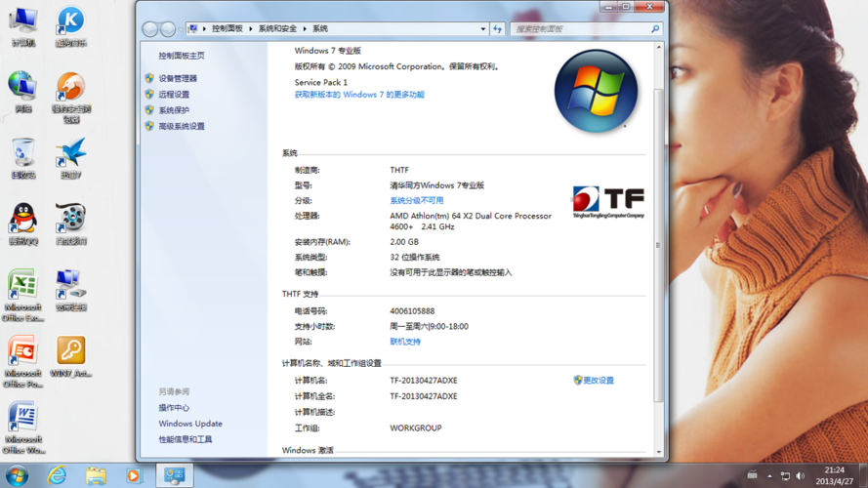Click the AMD Athlon processor text

coord(471,222)
